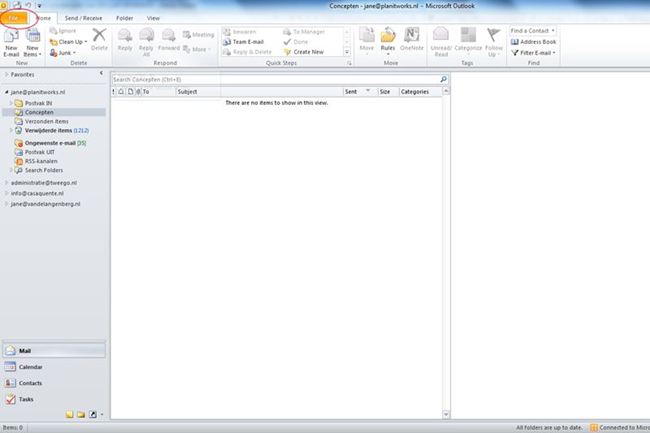Image resolution: width=650 pixels, height=433 pixels.
Task: Click the Forward button
Action: point(169,41)
